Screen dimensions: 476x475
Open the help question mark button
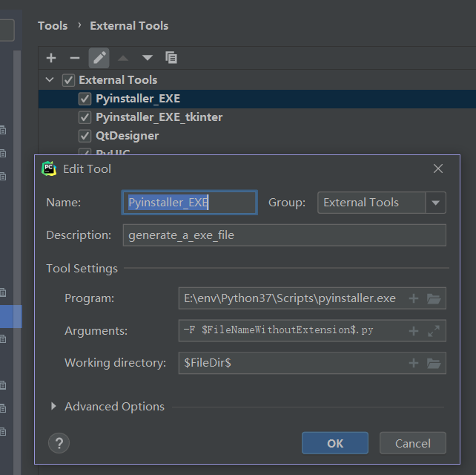tap(59, 443)
